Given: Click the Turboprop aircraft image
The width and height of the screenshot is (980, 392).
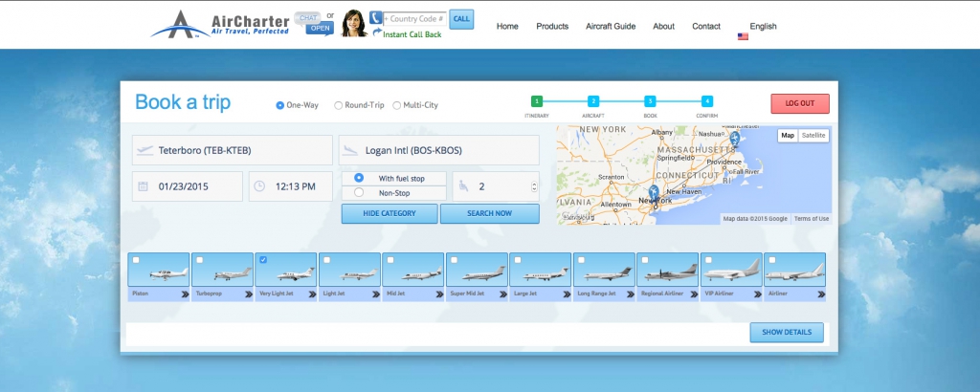Looking at the screenshot, I should tap(222, 270).
